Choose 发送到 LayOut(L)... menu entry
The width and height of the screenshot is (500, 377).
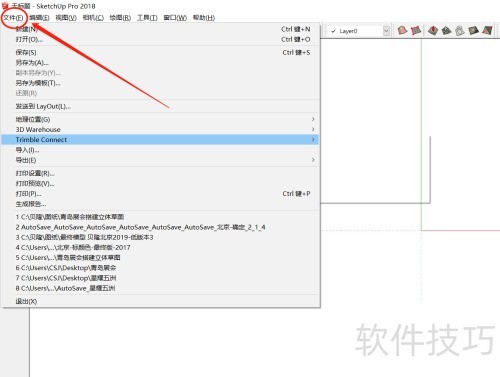coord(161,106)
